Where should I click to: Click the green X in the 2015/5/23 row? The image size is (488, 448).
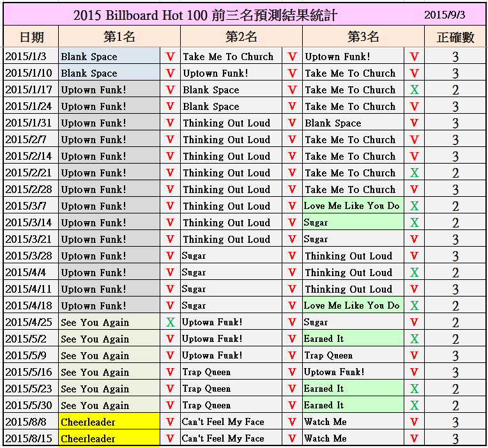point(415,389)
